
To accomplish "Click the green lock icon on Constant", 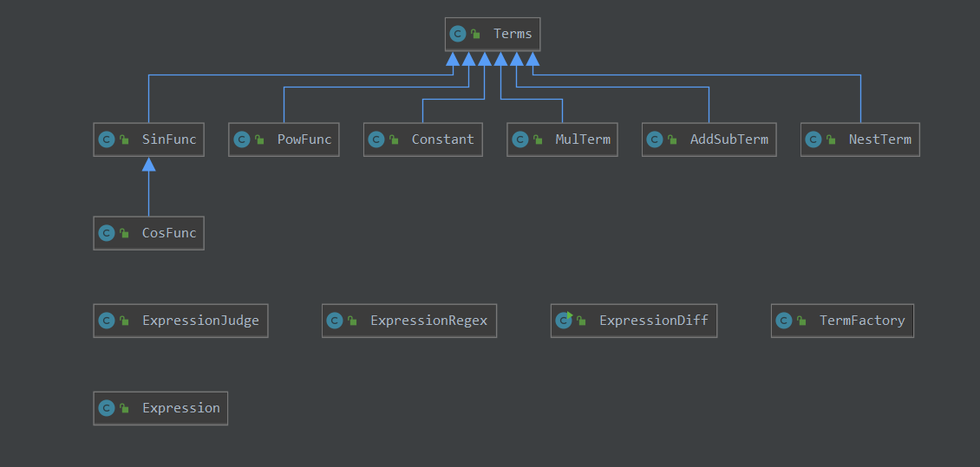I will tap(395, 139).
